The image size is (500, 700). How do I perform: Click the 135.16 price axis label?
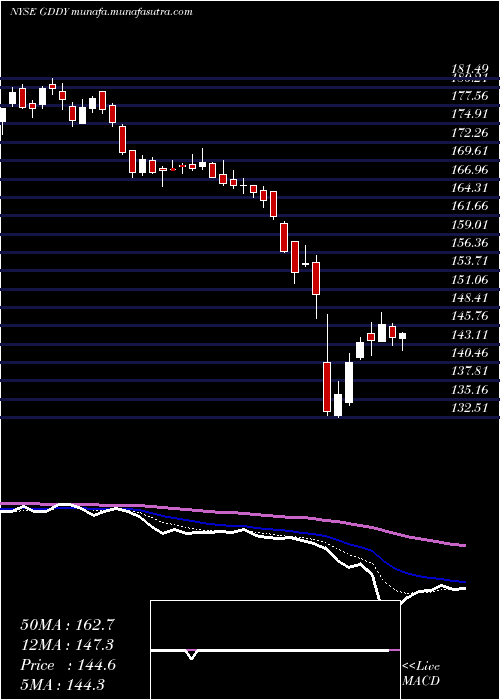(469, 391)
